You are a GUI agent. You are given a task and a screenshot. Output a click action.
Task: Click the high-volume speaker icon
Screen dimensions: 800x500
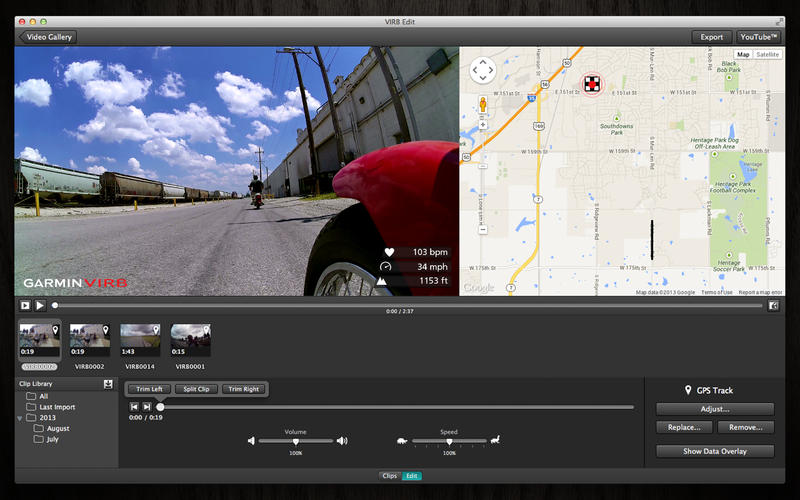click(x=342, y=440)
